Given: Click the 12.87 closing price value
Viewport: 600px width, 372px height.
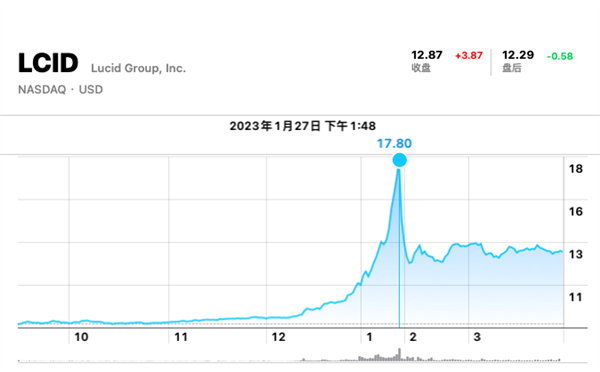Looking at the screenshot, I should (x=427, y=55).
